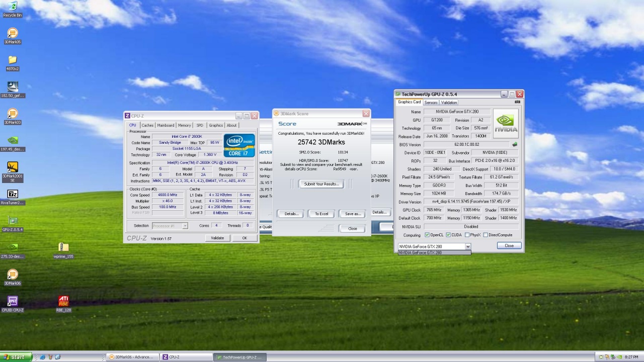Click the BIOS save chip icon
The height and width of the screenshot is (362, 644).
[x=515, y=145]
